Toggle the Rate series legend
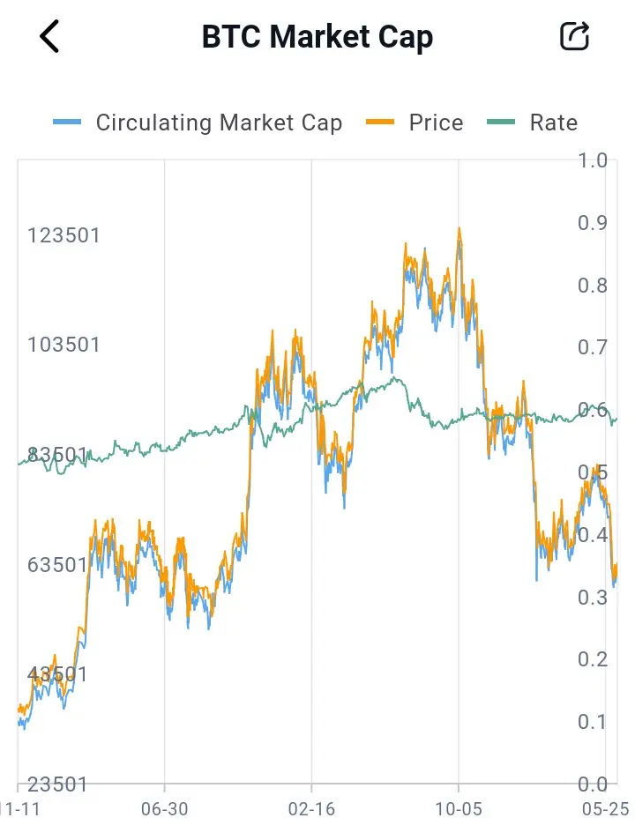635x840 pixels. (532, 123)
